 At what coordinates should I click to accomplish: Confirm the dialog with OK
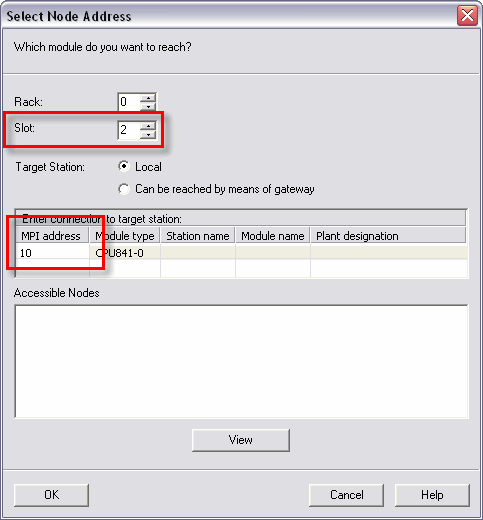(x=52, y=495)
